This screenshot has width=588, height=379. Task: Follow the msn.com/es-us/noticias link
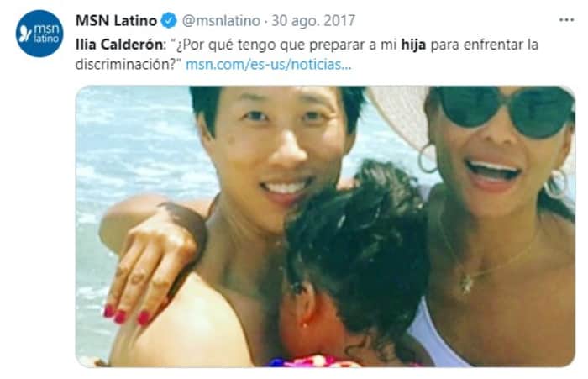pos(269,64)
